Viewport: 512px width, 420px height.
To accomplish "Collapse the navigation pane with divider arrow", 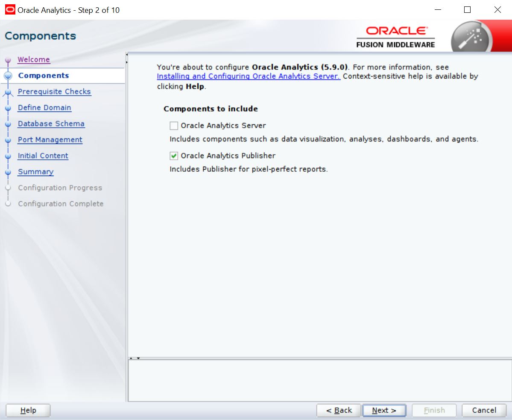I will click(x=127, y=55).
